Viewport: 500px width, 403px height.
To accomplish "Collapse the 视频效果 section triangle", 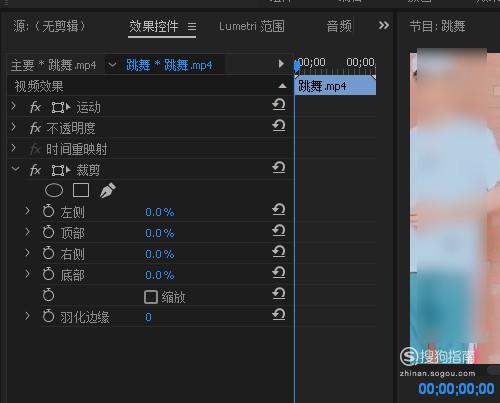I will 282,86.
